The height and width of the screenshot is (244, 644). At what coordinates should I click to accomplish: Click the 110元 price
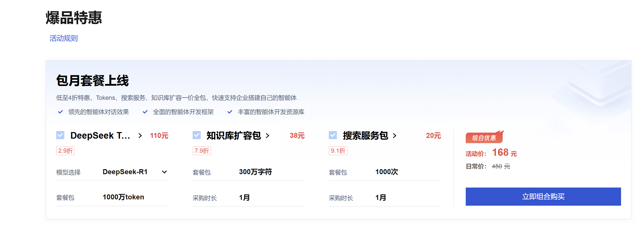coord(159,136)
